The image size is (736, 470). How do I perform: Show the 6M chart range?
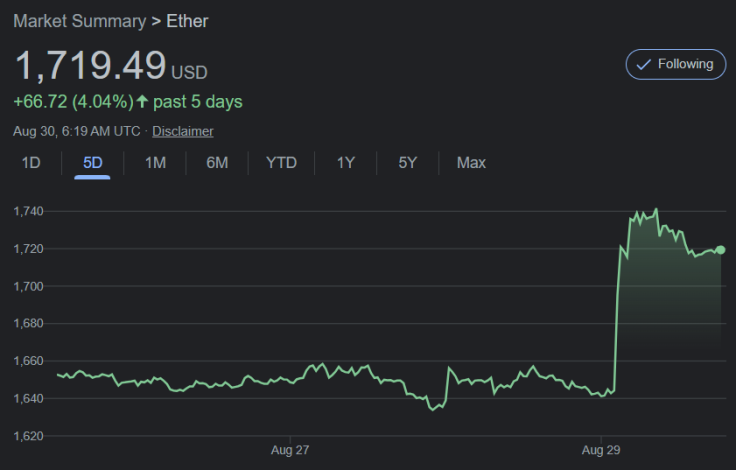(x=217, y=162)
